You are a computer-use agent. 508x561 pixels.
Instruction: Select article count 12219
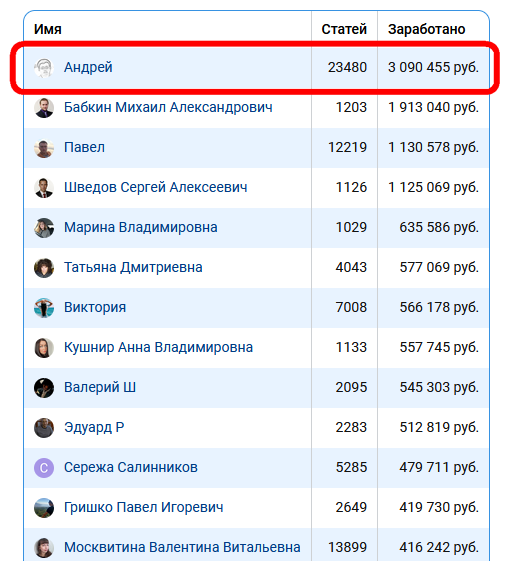point(347,147)
